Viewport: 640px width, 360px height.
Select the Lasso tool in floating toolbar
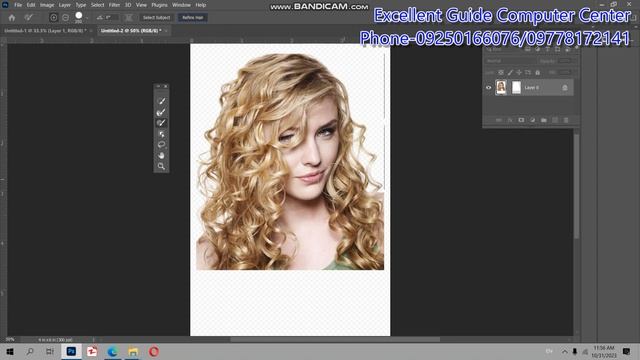click(161, 144)
